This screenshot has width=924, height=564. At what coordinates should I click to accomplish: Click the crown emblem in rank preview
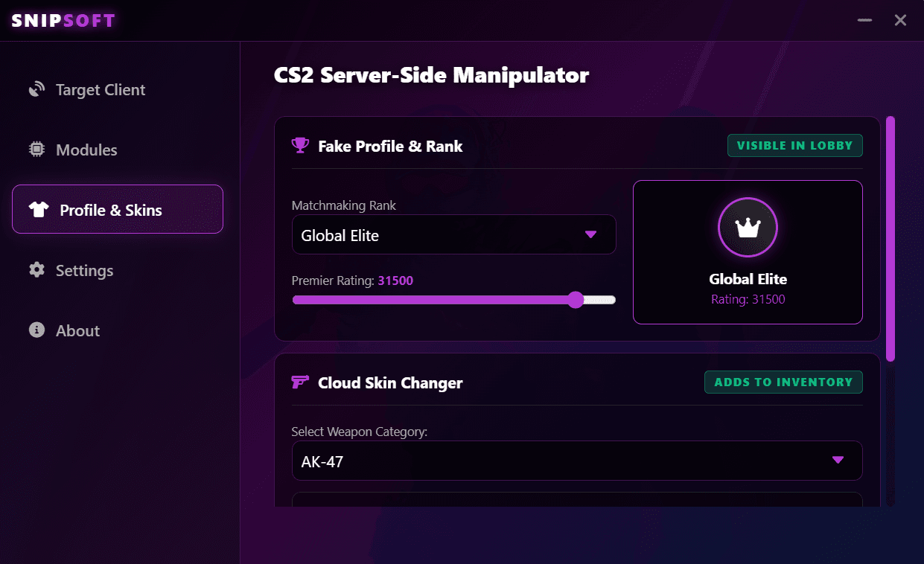tap(748, 228)
